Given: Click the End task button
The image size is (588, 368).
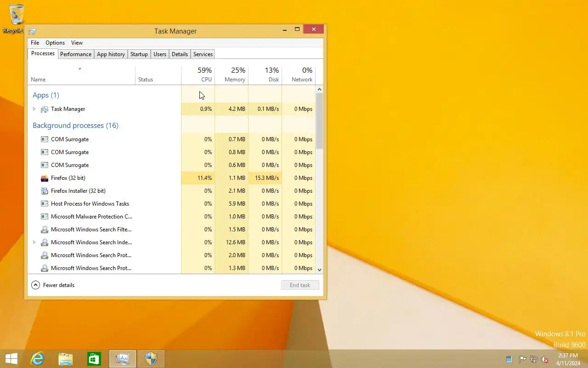Looking at the screenshot, I should 300,285.
